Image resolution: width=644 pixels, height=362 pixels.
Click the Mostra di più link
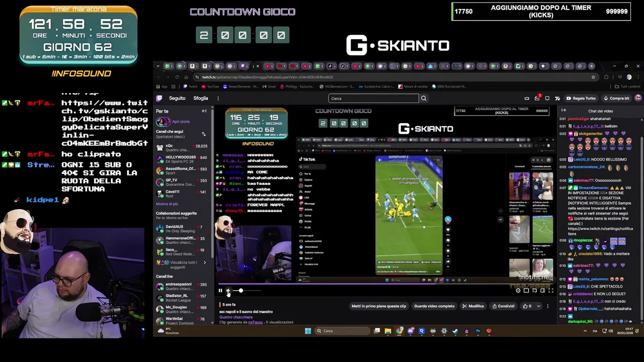(167, 204)
